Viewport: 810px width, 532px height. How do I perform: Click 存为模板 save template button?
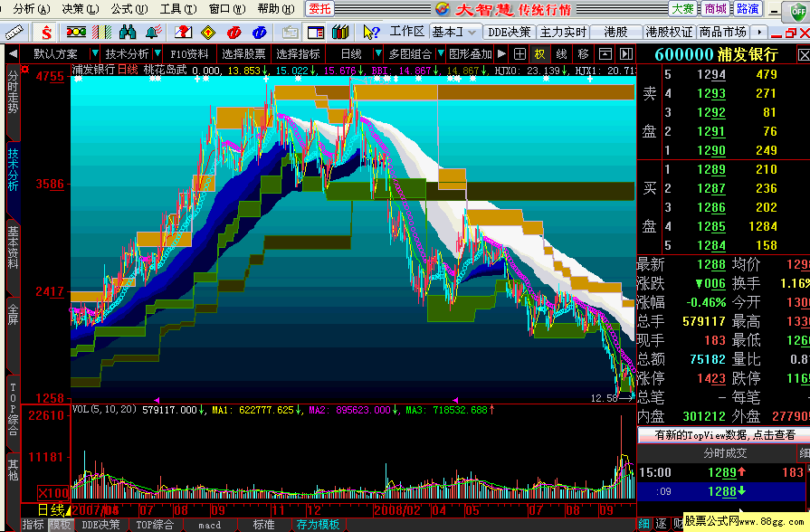318,525
